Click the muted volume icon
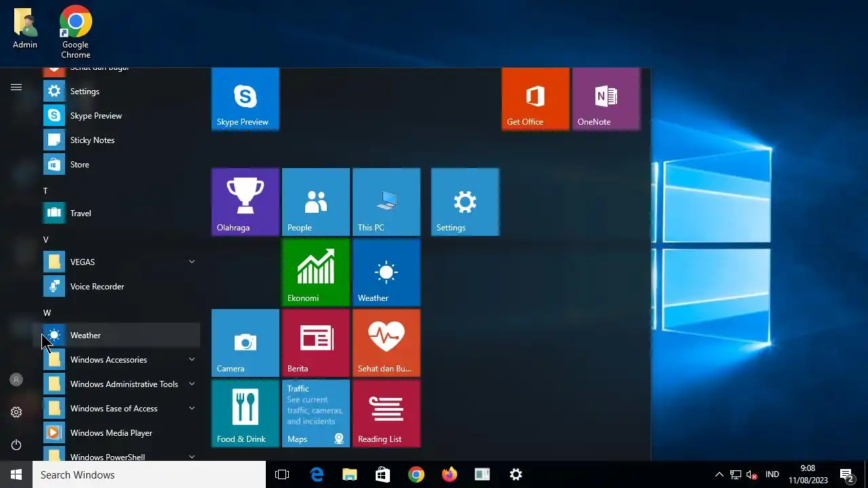Image resolution: width=868 pixels, height=488 pixels. point(751,474)
